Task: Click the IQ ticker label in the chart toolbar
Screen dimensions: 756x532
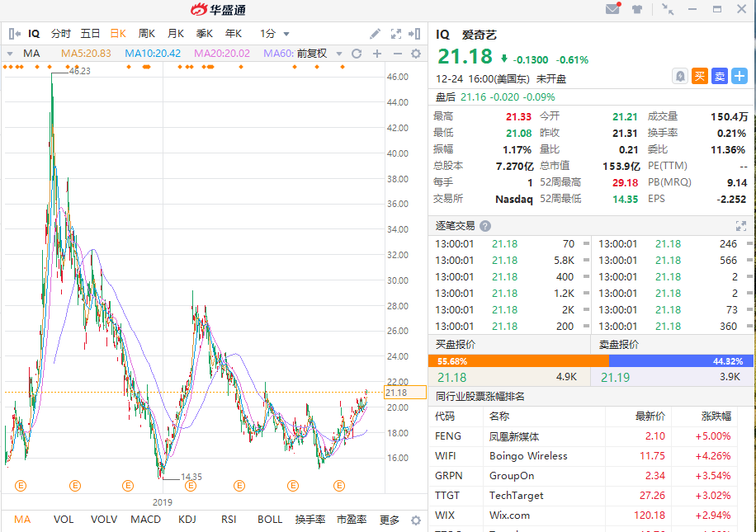Action: 34,34
